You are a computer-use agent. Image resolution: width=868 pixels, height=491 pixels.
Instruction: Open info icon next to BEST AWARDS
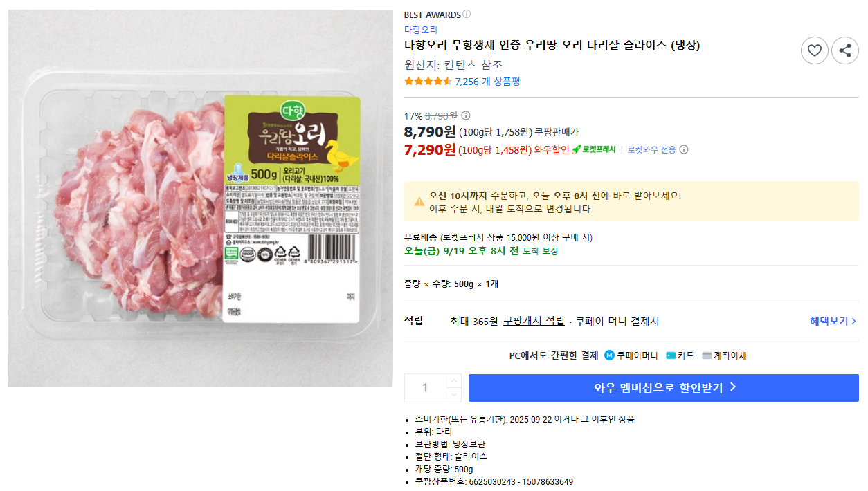(467, 15)
